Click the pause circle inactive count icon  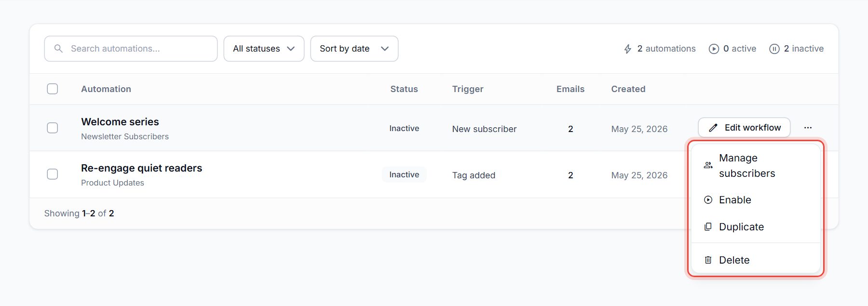click(774, 49)
